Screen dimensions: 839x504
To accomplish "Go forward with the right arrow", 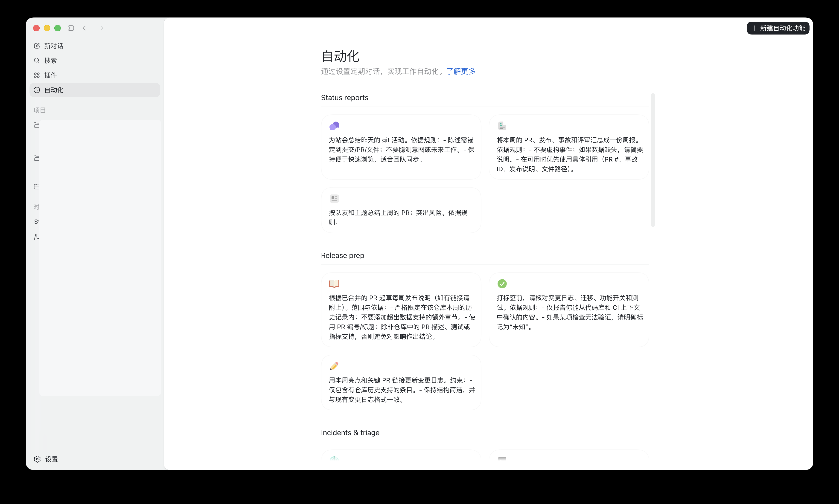I will tap(101, 28).
